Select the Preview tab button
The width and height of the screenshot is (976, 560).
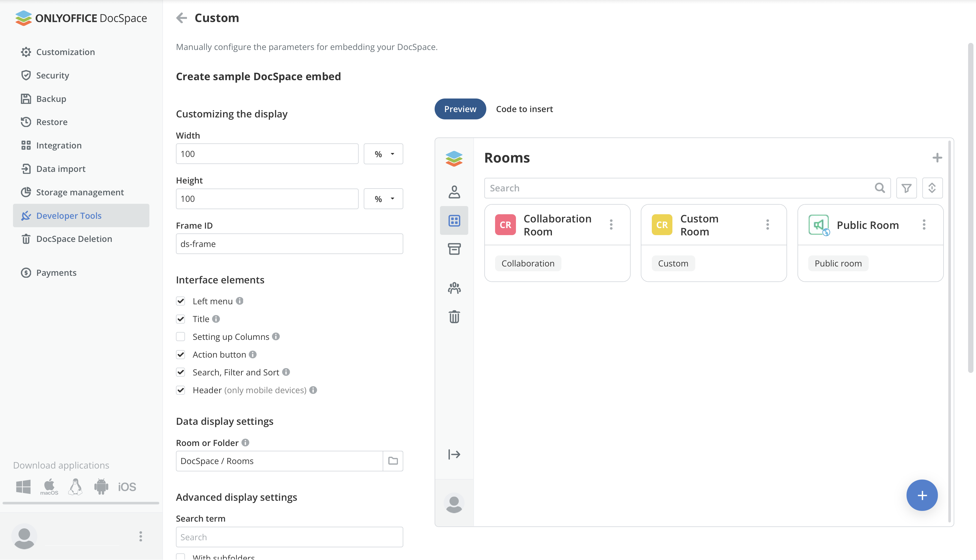[460, 109]
